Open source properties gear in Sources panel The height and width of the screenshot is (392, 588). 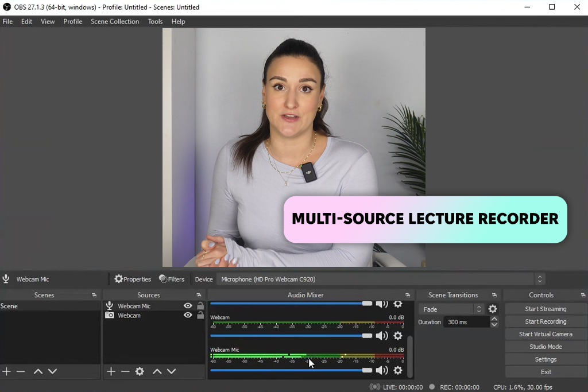140,371
